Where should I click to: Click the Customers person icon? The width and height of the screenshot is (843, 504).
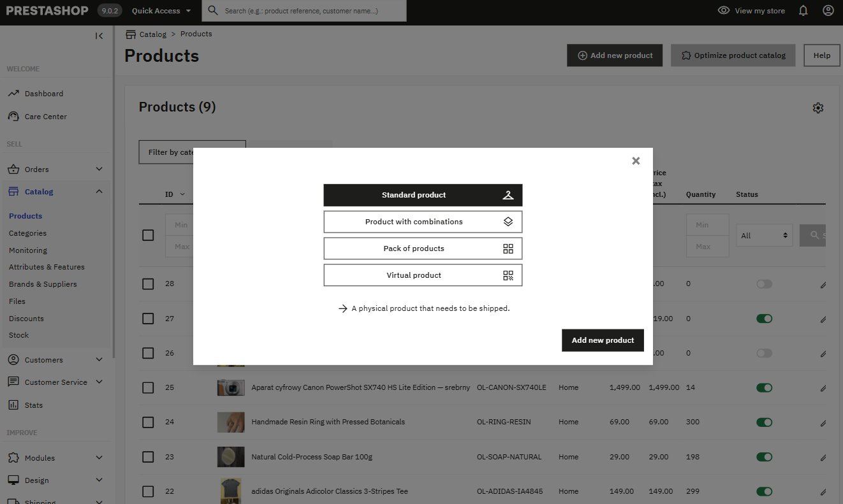click(13, 360)
